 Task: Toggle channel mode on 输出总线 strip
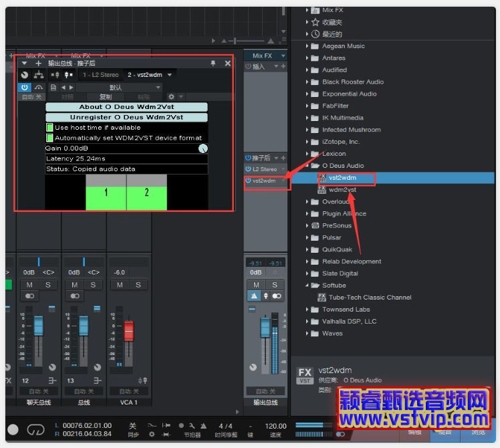click(277, 296)
